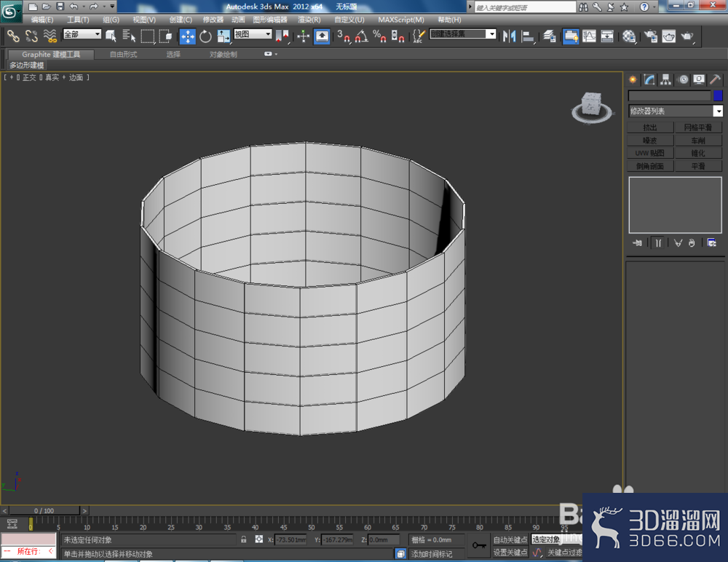Open Select by Name list

pos(129,36)
